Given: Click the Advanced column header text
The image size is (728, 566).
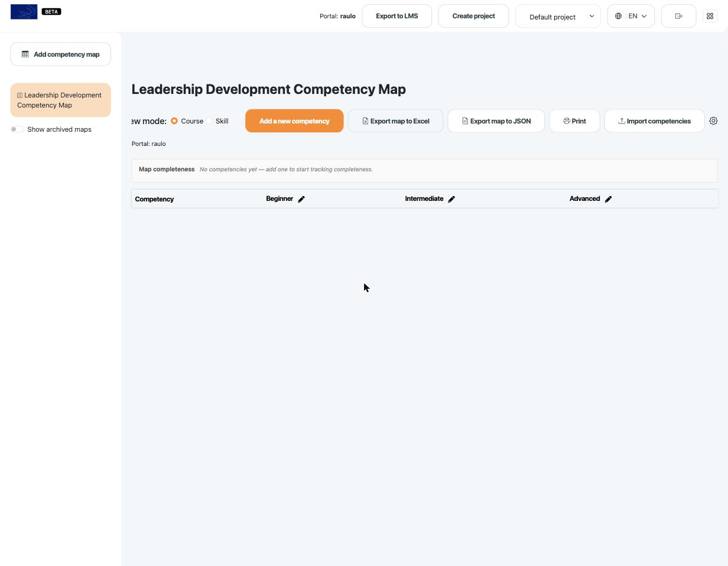Looking at the screenshot, I should (584, 199).
